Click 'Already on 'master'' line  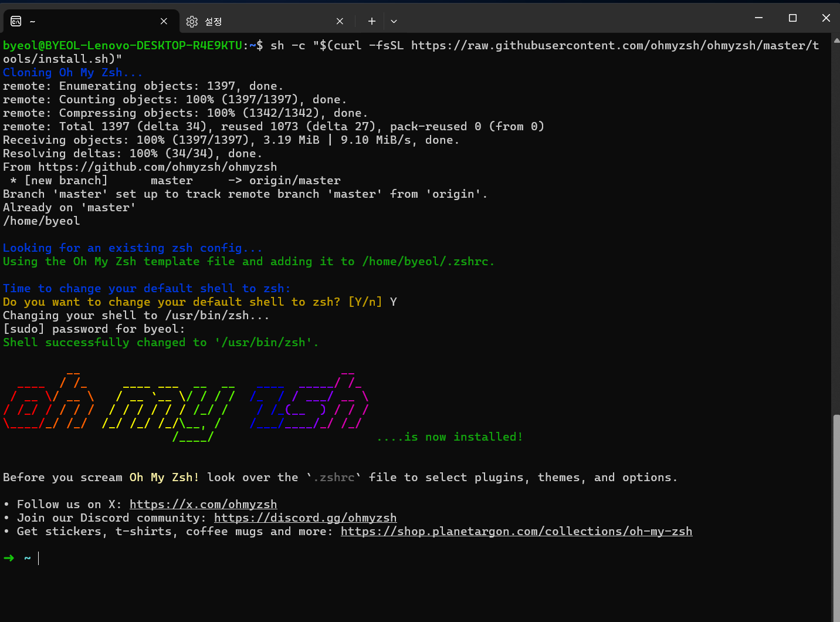point(69,207)
